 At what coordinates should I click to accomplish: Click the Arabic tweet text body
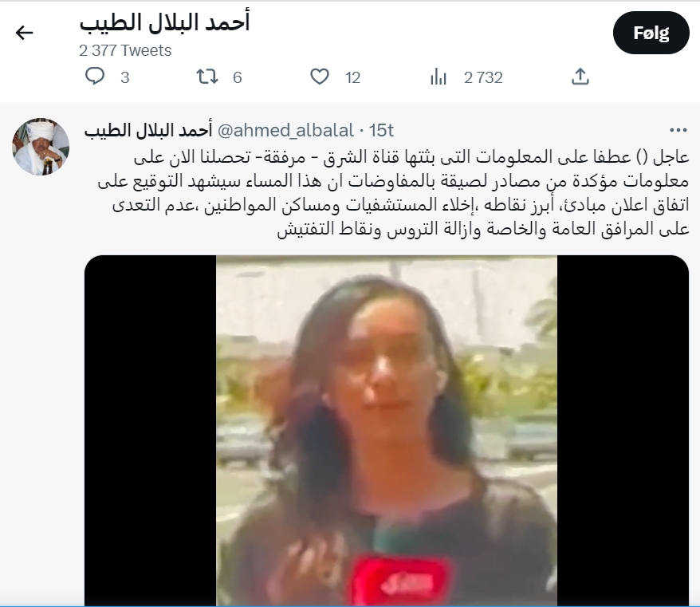tap(394, 193)
